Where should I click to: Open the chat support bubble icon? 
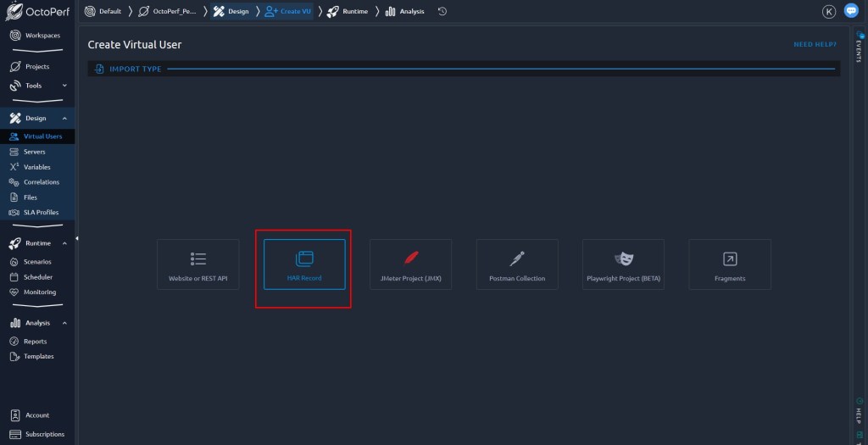pyautogui.click(x=851, y=11)
